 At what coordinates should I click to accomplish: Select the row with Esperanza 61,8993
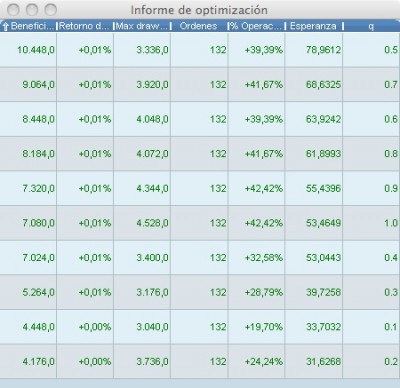200,154
